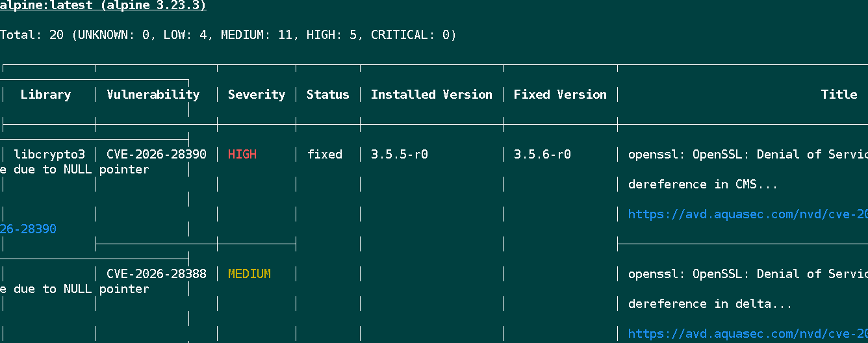868x343 pixels.
Task: Select the CVE-2026-28390 vulnerability ID
Action: click(x=157, y=155)
